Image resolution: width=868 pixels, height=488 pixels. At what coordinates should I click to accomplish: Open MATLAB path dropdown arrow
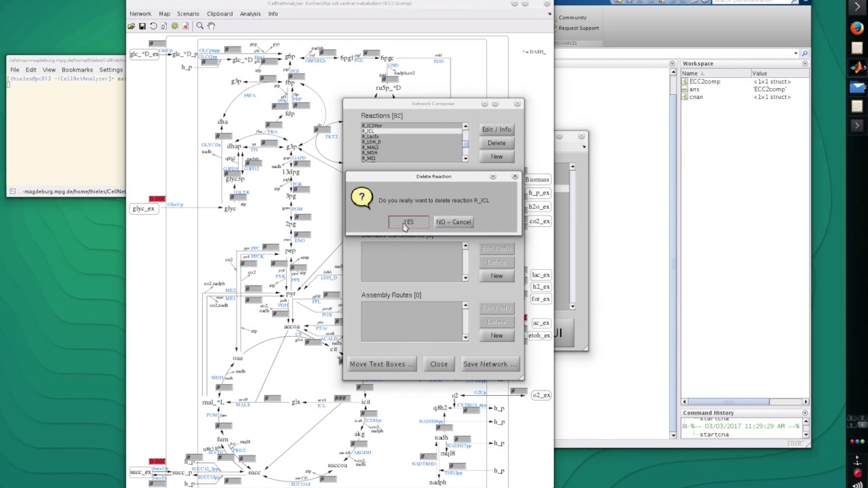coord(795,54)
